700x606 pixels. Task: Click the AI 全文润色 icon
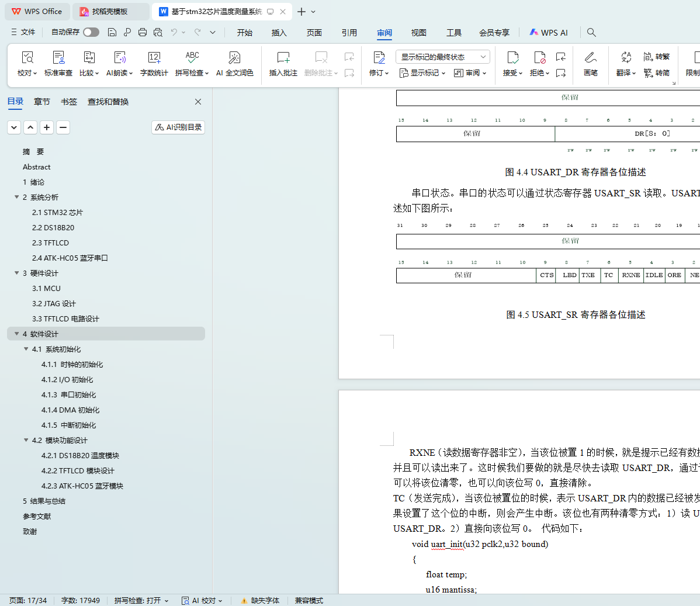[x=234, y=58]
